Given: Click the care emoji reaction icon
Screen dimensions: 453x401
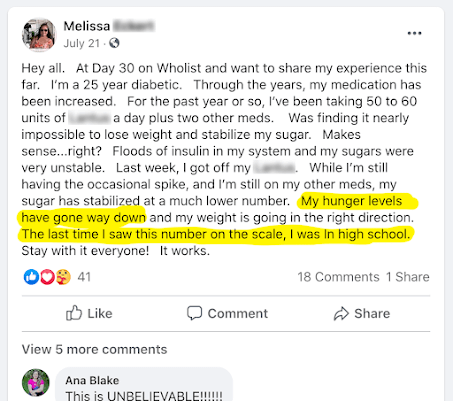Looking at the screenshot, I should [63, 277].
